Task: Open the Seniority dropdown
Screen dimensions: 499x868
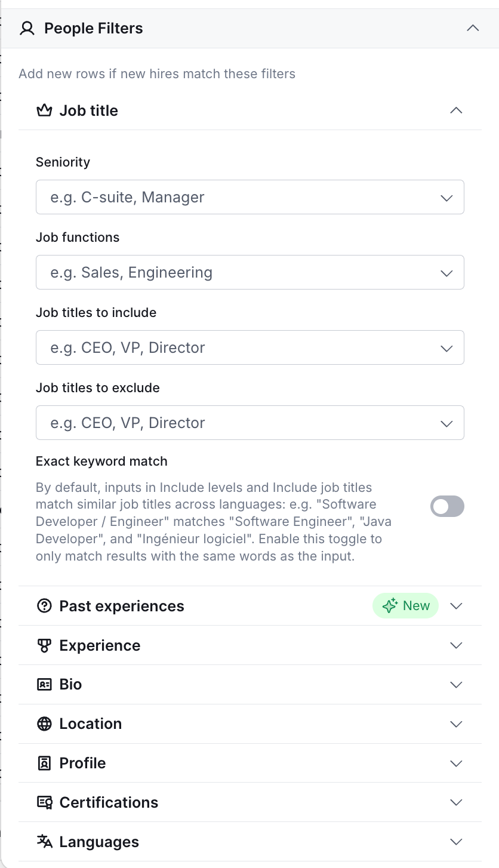Action: point(250,197)
